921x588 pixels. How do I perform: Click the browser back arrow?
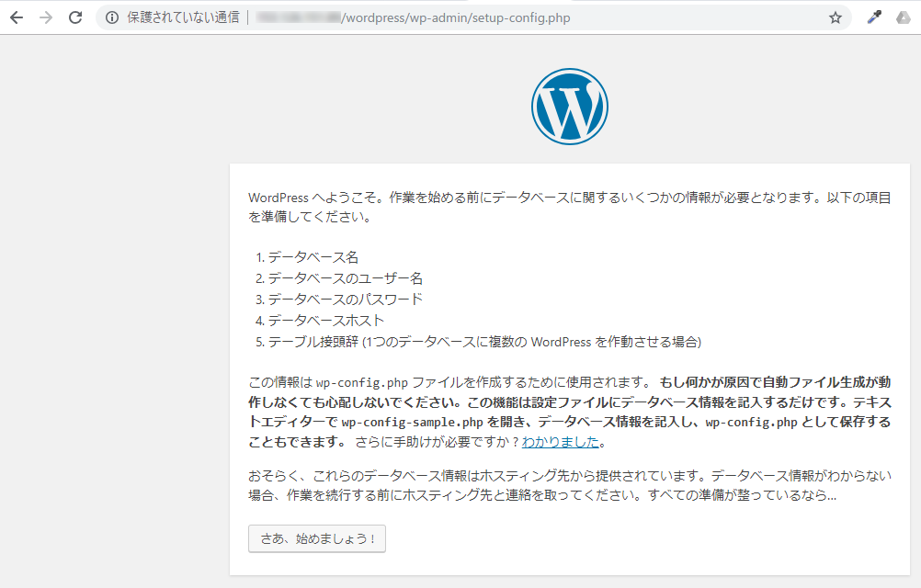(x=16, y=17)
